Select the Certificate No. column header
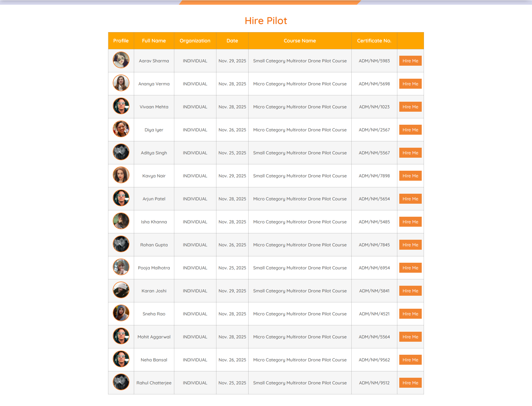Viewport: 532px width, 406px height. 374,41
